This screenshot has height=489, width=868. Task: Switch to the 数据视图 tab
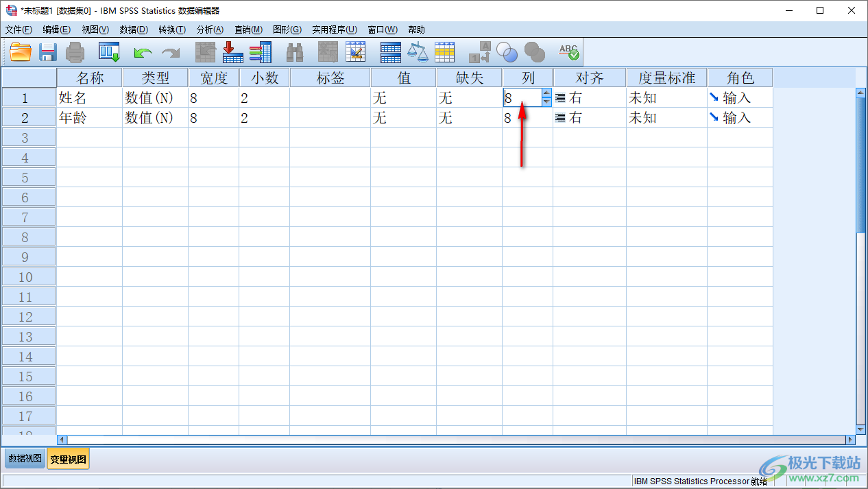pos(25,459)
